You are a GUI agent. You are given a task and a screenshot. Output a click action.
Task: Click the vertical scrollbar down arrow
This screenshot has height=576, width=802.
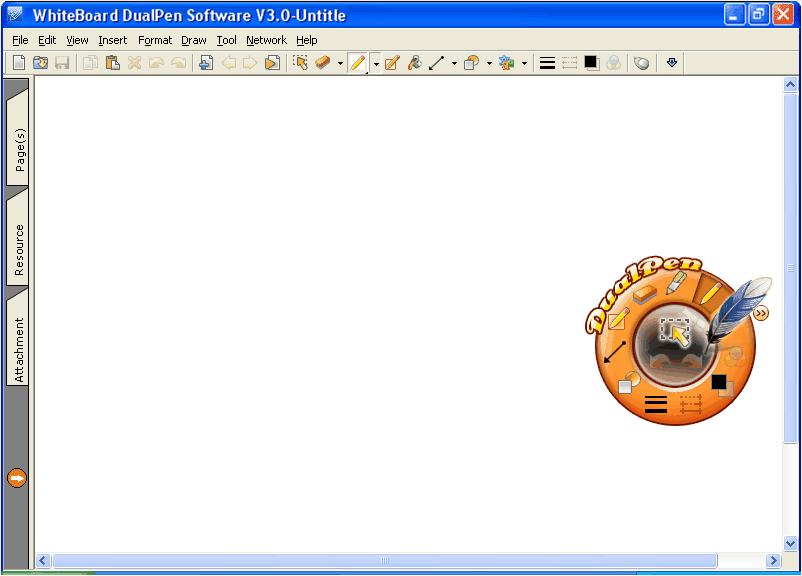pyautogui.click(x=790, y=543)
